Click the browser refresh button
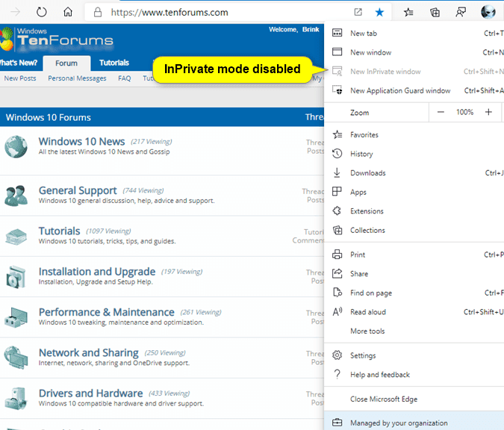Image resolution: width=504 pixels, height=430 pixels. coord(42,12)
